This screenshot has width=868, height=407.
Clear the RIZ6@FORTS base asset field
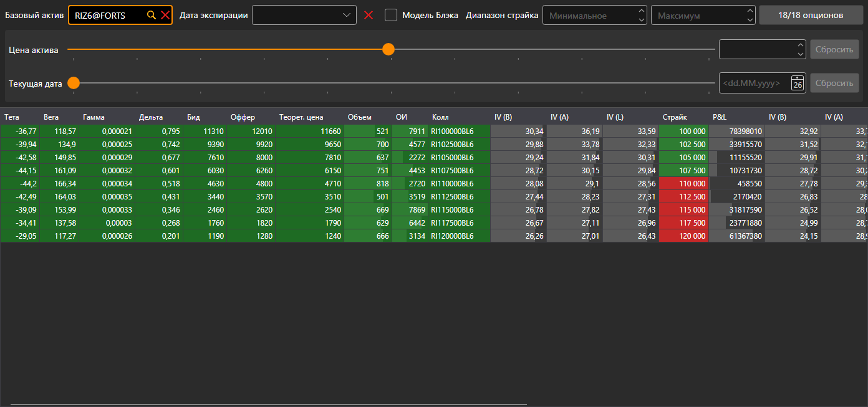(165, 15)
